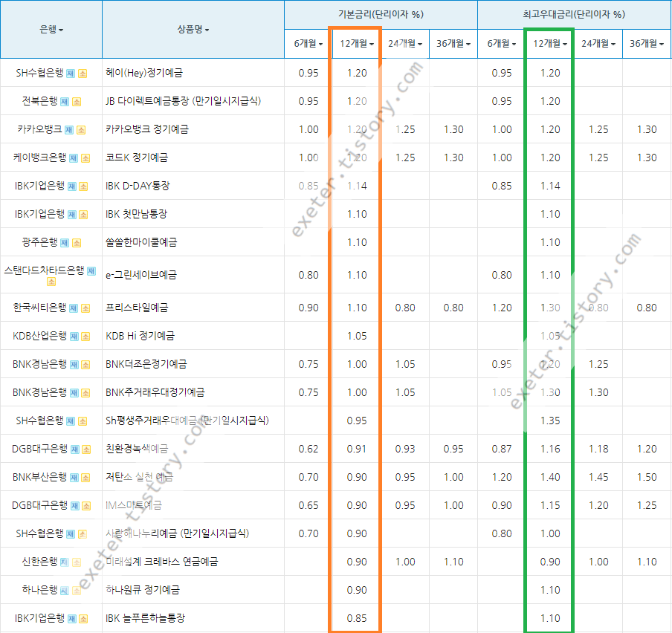
Task: Click the 기본금리(단리이자 %) group header
Action: (x=381, y=15)
